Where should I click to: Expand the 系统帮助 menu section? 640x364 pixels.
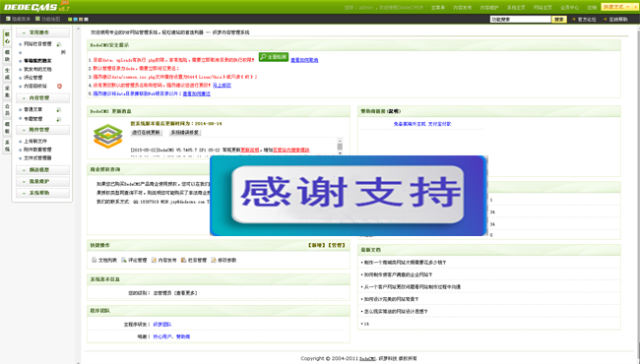pyautogui.click(x=42, y=193)
